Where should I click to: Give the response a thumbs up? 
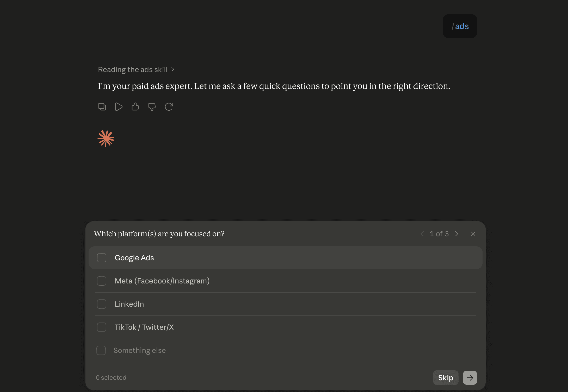135,107
